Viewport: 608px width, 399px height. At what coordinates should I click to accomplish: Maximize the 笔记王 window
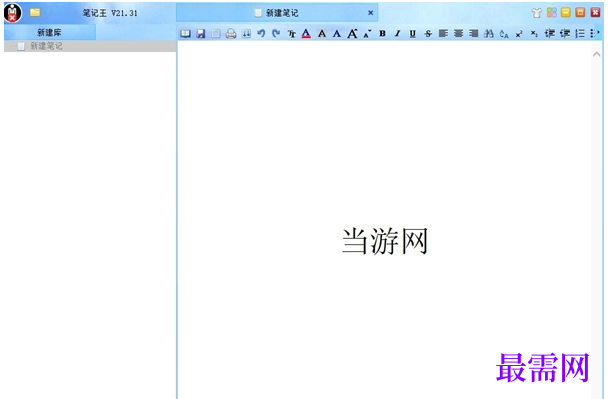click(580, 12)
